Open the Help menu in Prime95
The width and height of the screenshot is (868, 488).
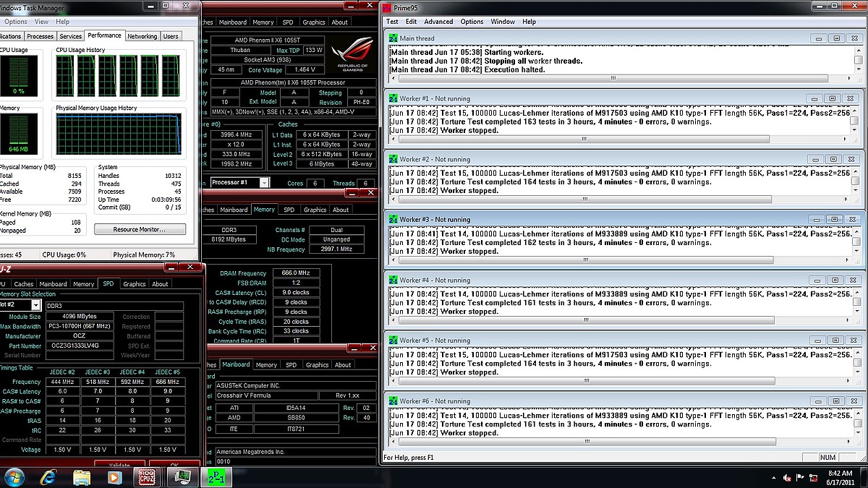[529, 22]
